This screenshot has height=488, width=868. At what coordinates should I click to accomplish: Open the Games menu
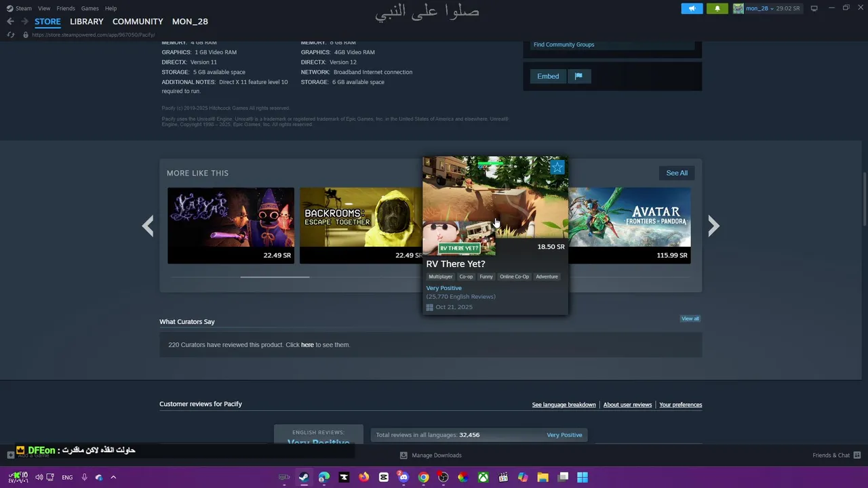tap(90, 8)
